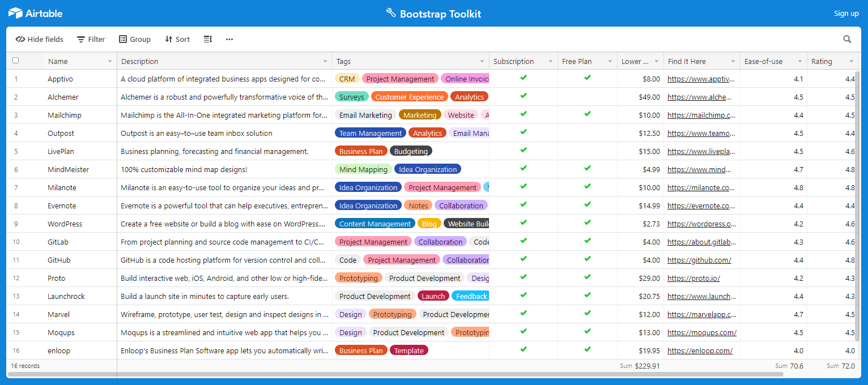Screen dimensions: 868x385
Task: Toggle the Subscription checkmark for Proto
Action: click(524, 277)
